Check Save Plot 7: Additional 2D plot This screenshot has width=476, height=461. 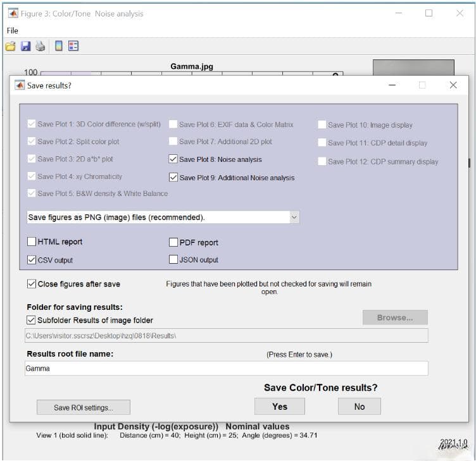(x=173, y=141)
